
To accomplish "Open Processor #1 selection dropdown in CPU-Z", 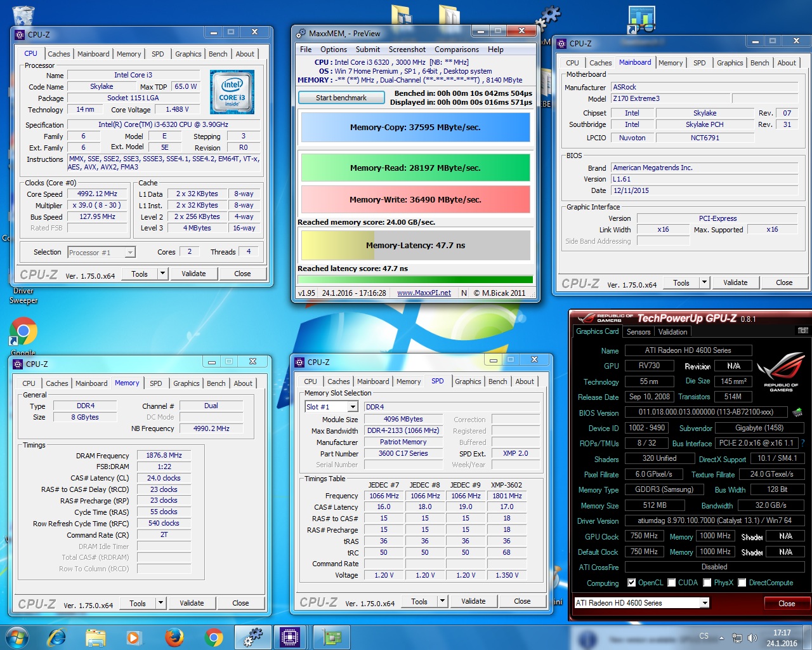I will click(130, 253).
